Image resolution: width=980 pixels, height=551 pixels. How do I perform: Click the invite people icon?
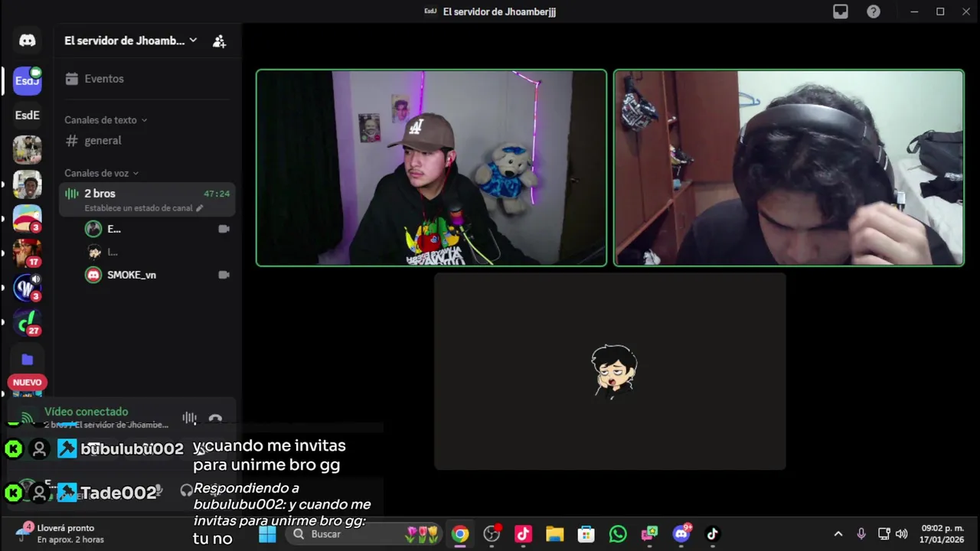[x=219, y=41]
